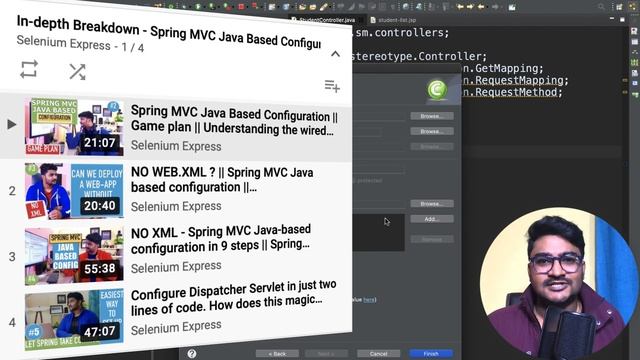Select the title 'Spring MVC Java Based Configuration || Game plan'
This screenshot has width=640, height=360.
click(x=234, y=122)
